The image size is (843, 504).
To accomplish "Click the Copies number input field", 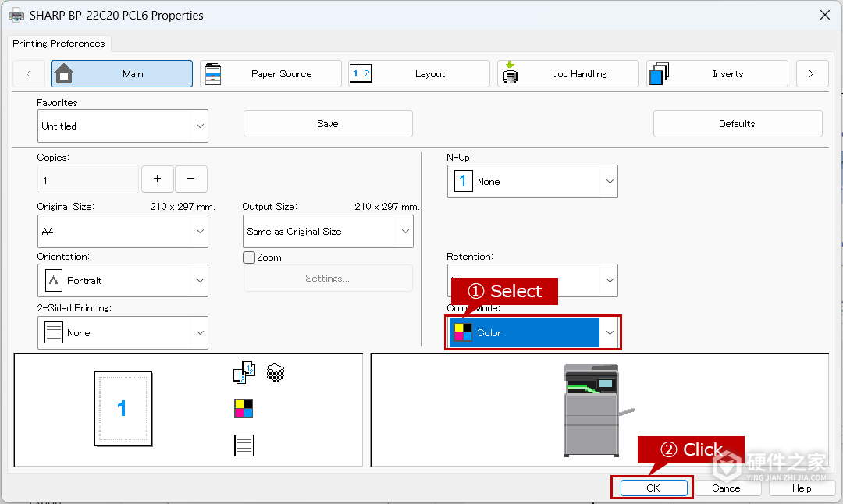I will tap(88, 180).
